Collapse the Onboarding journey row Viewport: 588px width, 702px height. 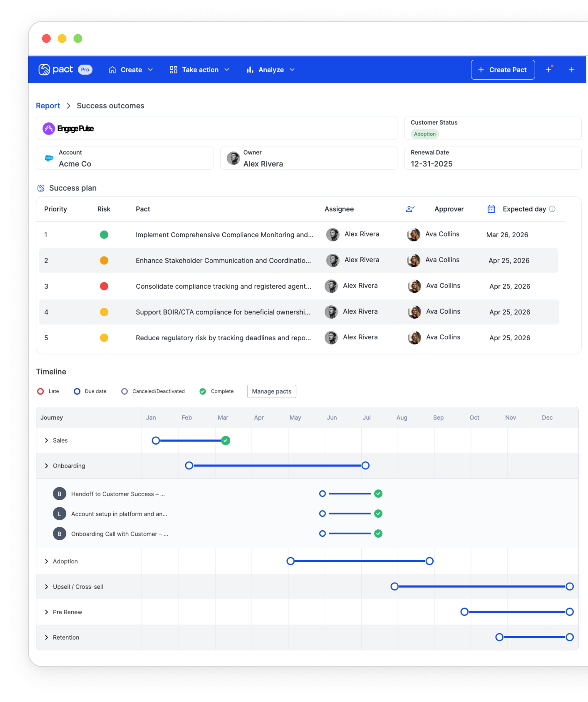click(47, 466)
